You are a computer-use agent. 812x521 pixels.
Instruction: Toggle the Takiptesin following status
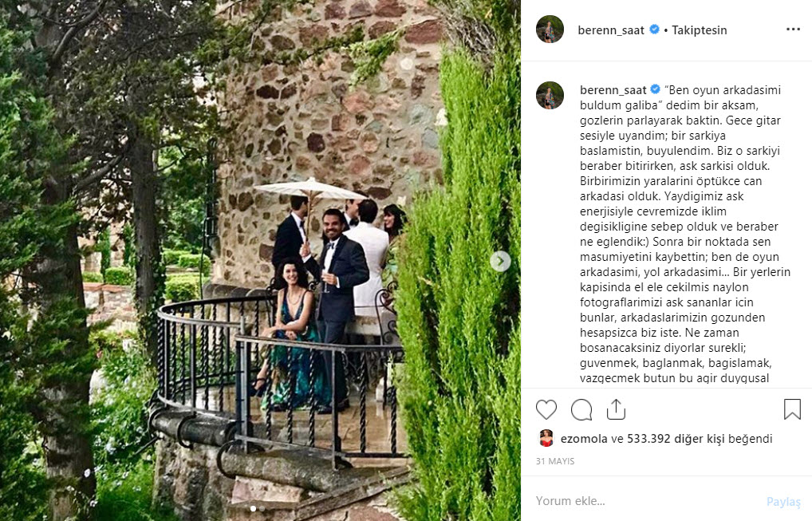pos(699,30)
